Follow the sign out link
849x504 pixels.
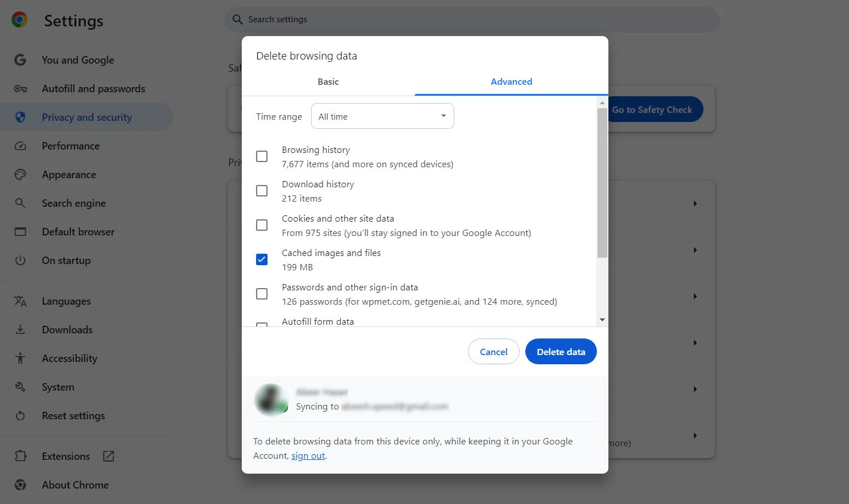pyautogui.click(x=308, y=456)
